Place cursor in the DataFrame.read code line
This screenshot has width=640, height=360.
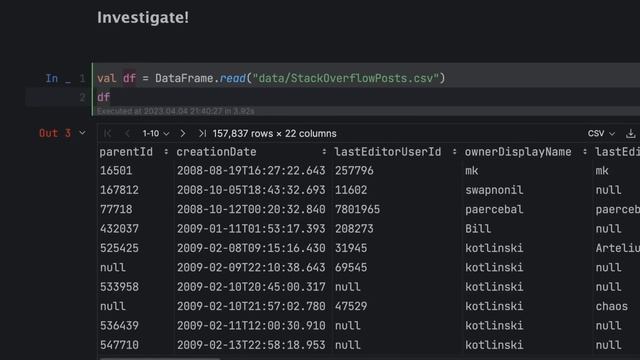(271, 78)
